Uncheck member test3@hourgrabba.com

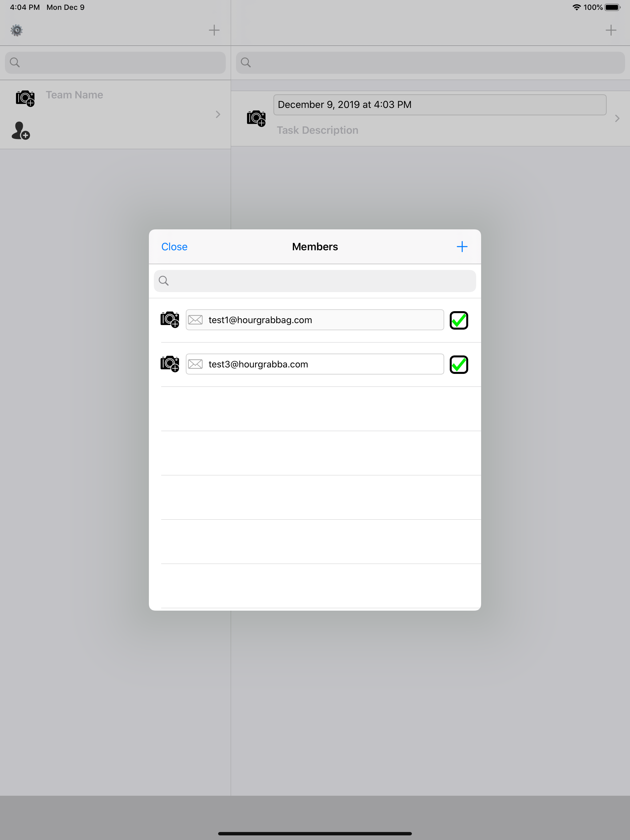459,365
